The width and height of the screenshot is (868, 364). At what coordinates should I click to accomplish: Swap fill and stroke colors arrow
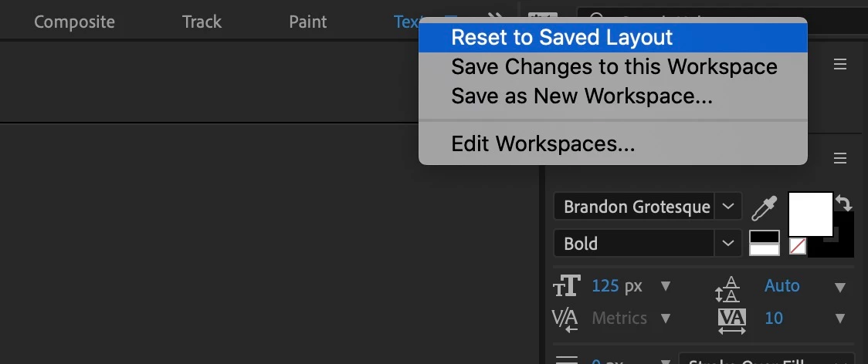(x=844, y=203)
